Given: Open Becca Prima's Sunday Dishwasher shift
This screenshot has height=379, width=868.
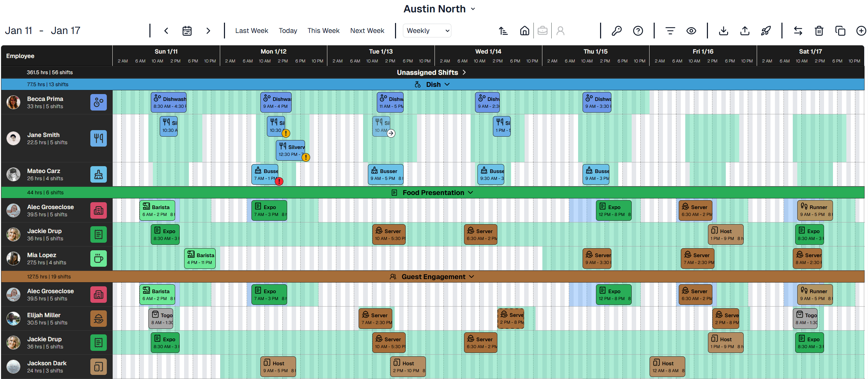Looking at the screenshot, I should [x=169, y=102].
